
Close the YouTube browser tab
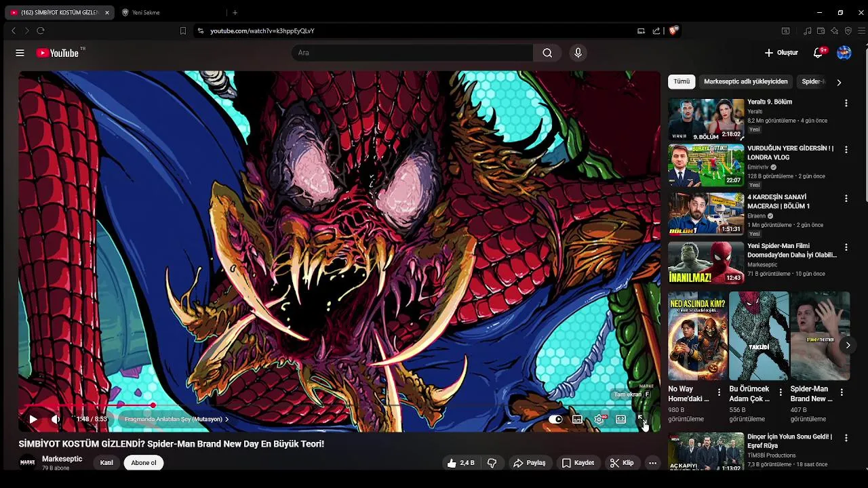[106, 12]
